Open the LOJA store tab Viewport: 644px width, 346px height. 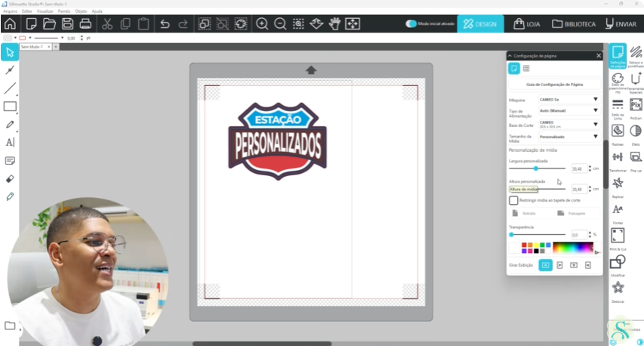click(x=527, y=24)
